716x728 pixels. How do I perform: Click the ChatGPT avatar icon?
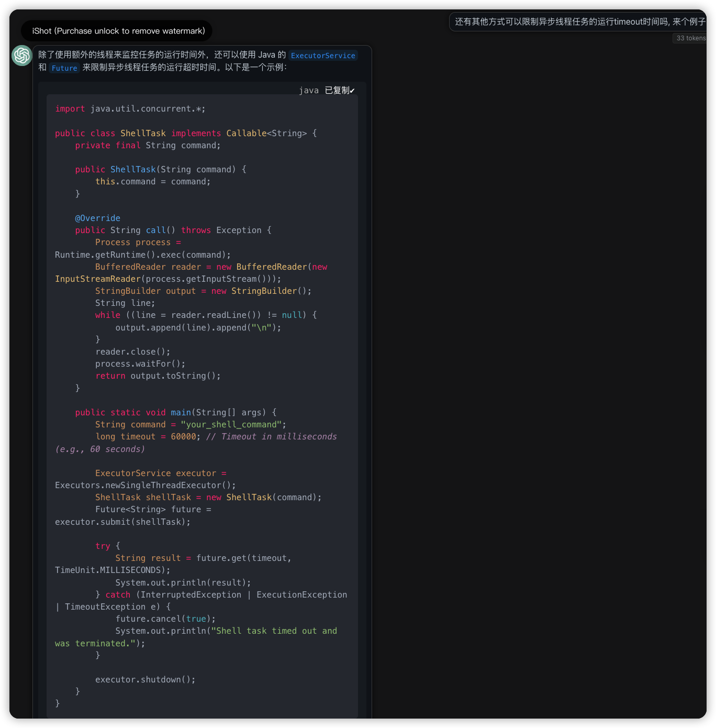click(22, 56)
